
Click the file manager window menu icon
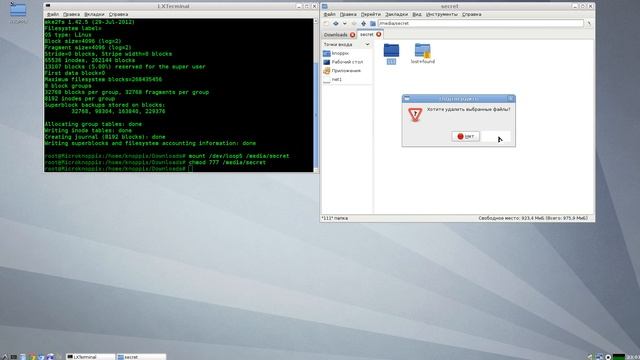click(x=324, y=6)
